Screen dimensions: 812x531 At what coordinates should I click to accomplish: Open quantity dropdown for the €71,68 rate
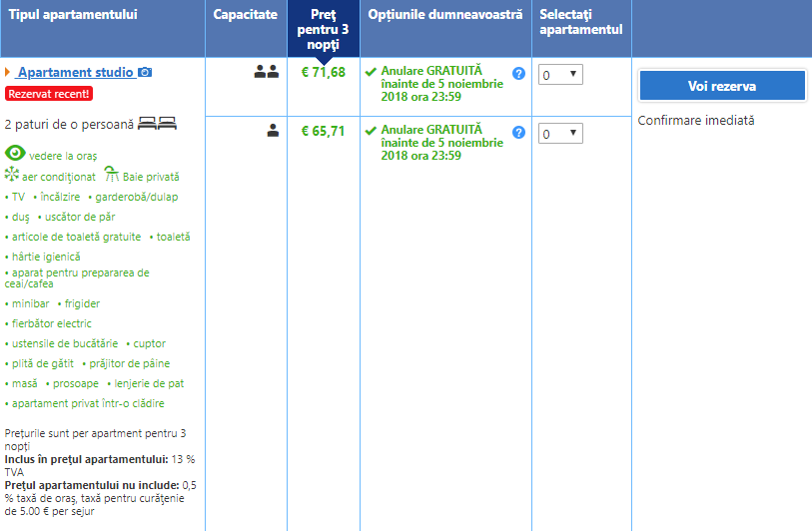tap(559, 75)
